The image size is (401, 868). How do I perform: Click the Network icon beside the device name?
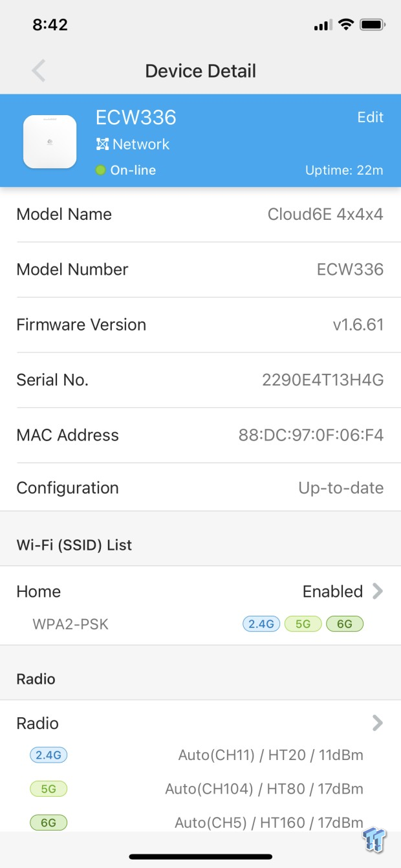[x=103, y=144]
